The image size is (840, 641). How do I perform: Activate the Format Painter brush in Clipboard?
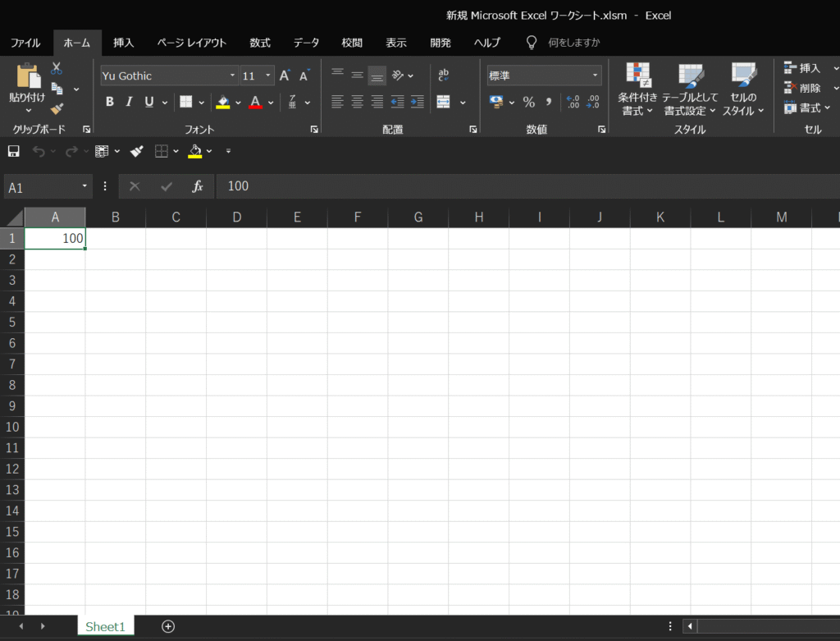[57, 109]
